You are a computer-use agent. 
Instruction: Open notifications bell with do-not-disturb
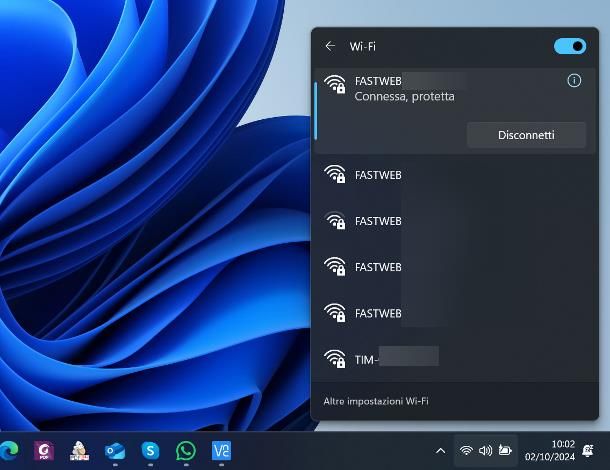588,451
